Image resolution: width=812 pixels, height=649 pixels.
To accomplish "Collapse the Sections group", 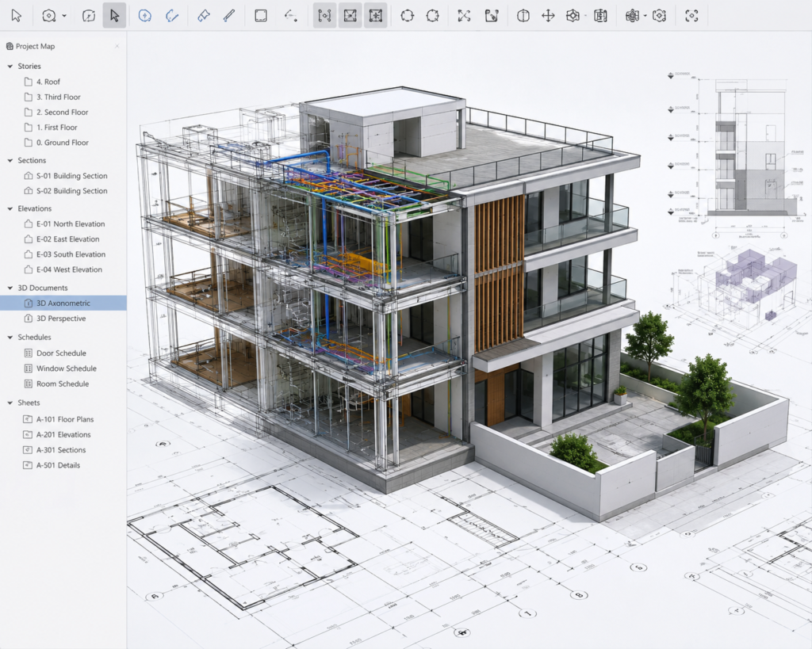I will (x=10, y=160).
